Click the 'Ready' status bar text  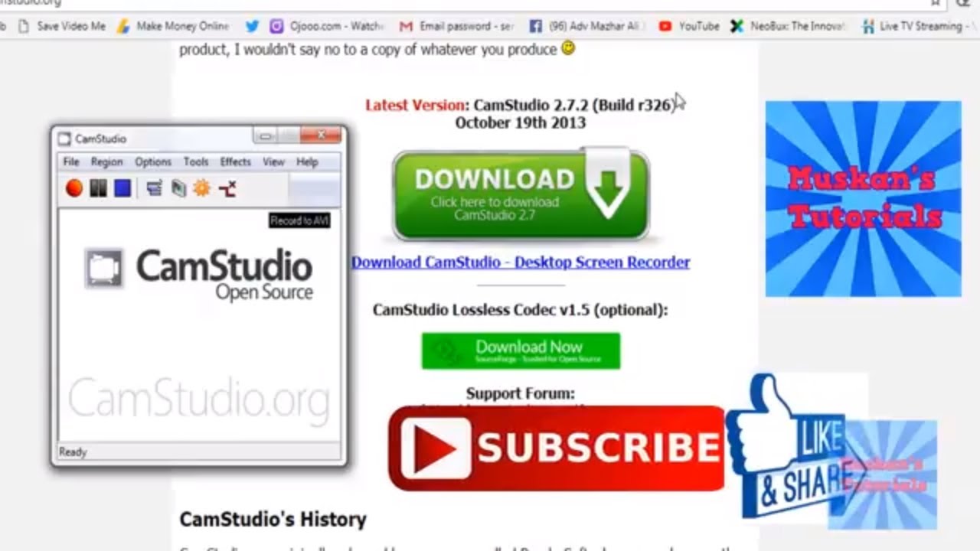click(x=73, y=452)
